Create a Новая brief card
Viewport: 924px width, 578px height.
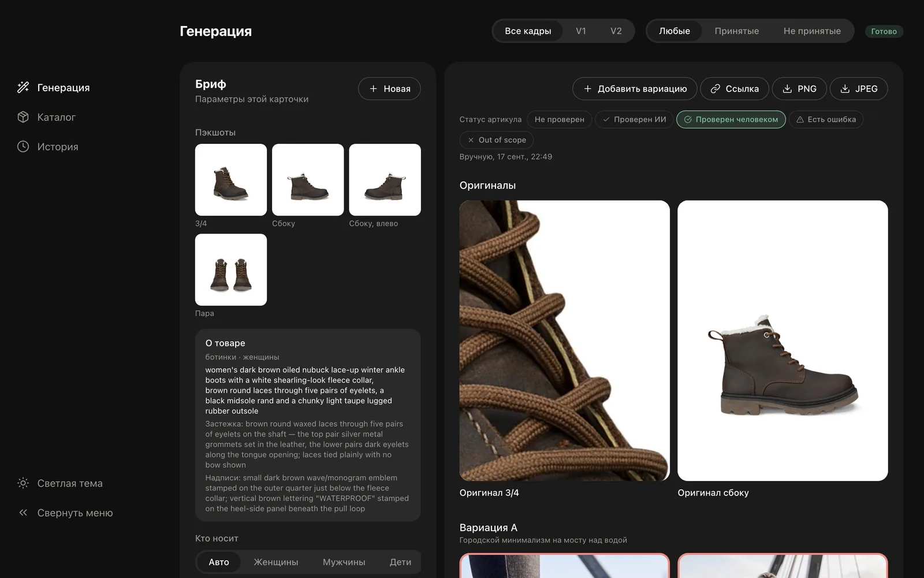pos(389,88)
